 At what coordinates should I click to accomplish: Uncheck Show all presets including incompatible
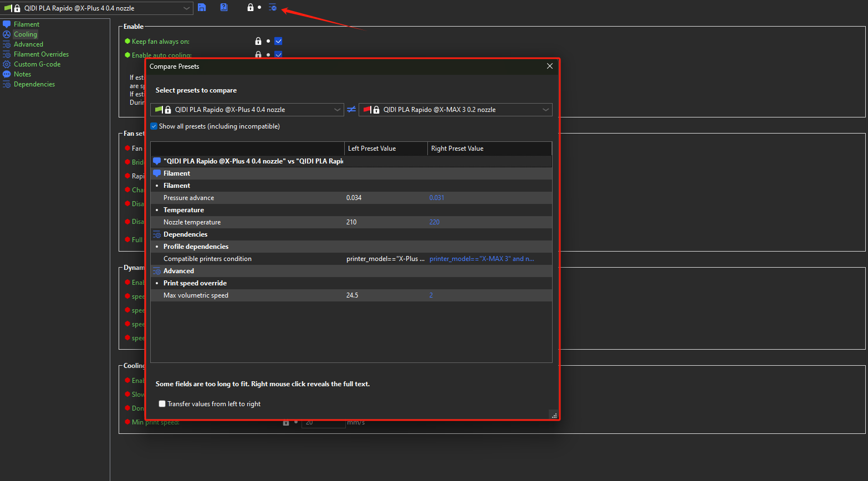click(x=154, y=126)
